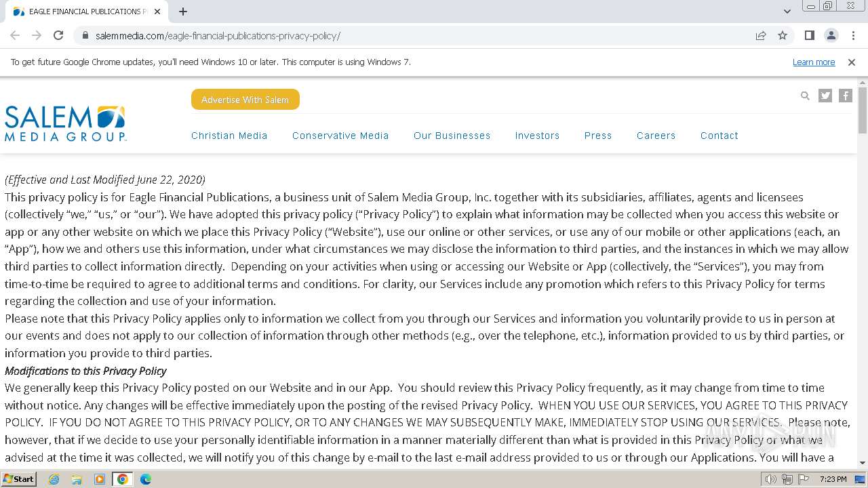This screenshot has width=868, height=488.
Task: Open the volume speaker tray icon
Action: pos(770,479)
